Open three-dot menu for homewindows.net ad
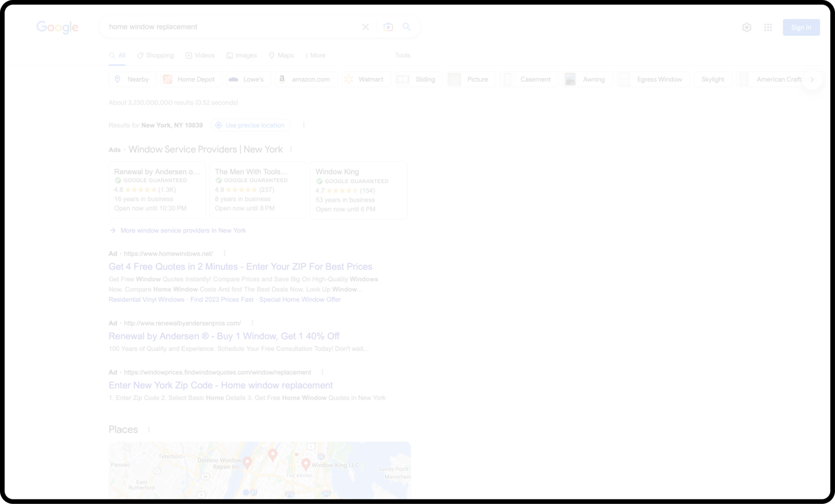The image size is (835, 504). (224, 253)
